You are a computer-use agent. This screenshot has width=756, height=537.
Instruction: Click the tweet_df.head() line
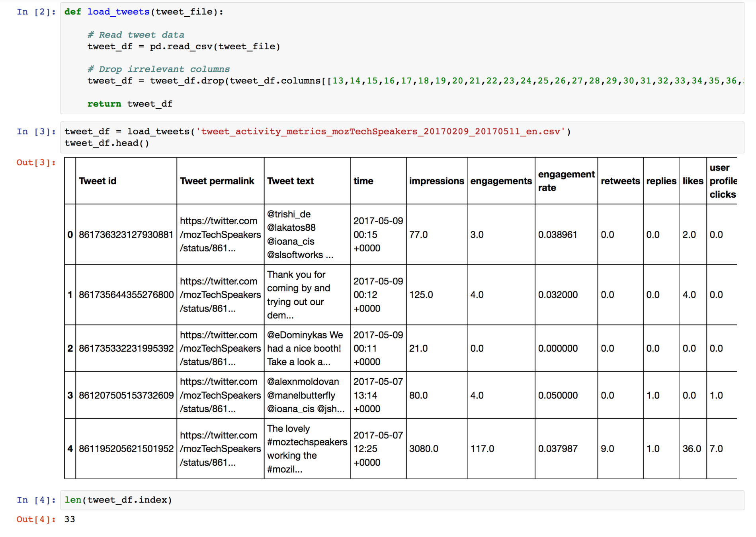click(x=107, y=143)
